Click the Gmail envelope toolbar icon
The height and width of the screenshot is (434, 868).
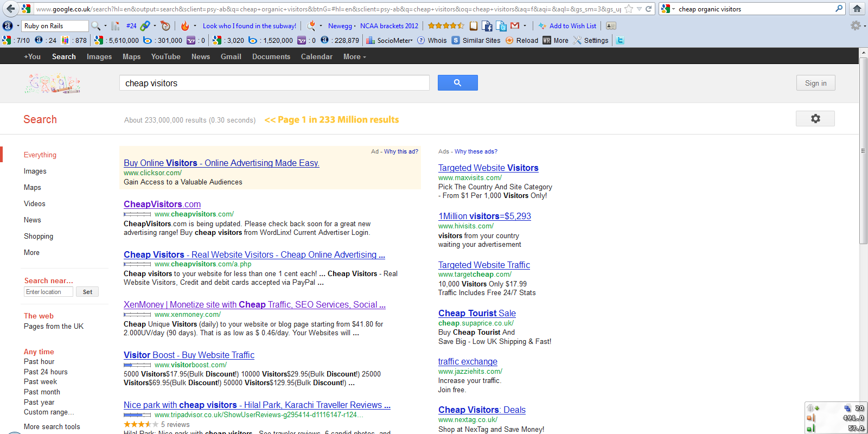pos(515,25)
